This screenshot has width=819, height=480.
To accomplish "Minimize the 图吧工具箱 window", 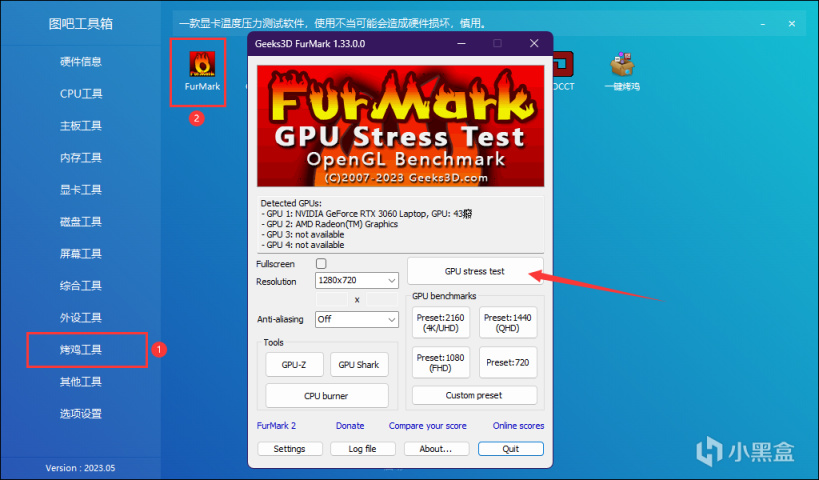I will pos(763,24).
